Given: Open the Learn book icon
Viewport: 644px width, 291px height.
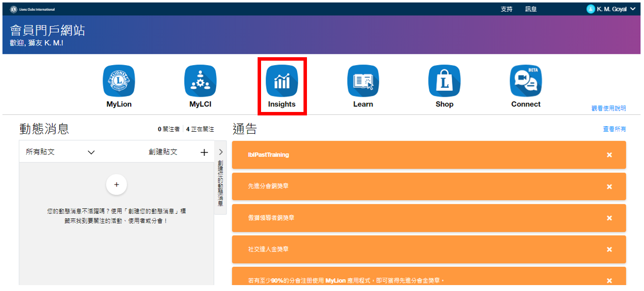Looking at the screenshot, I should tap(363, 81).
